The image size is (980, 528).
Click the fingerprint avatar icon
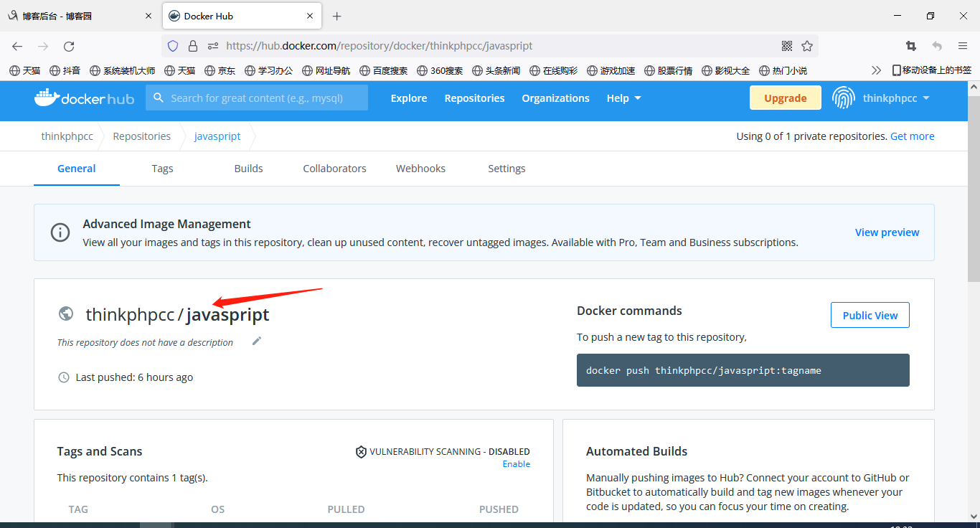pos(844,98)
